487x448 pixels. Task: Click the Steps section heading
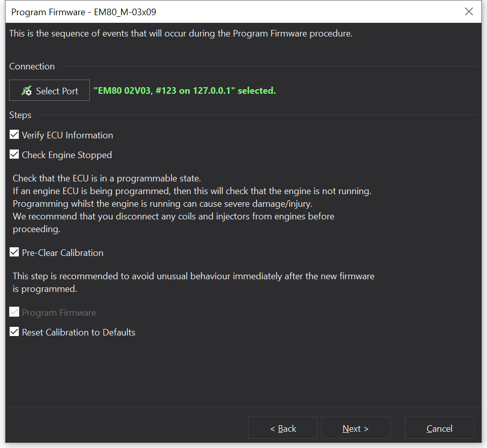click(x=20, y=115)
